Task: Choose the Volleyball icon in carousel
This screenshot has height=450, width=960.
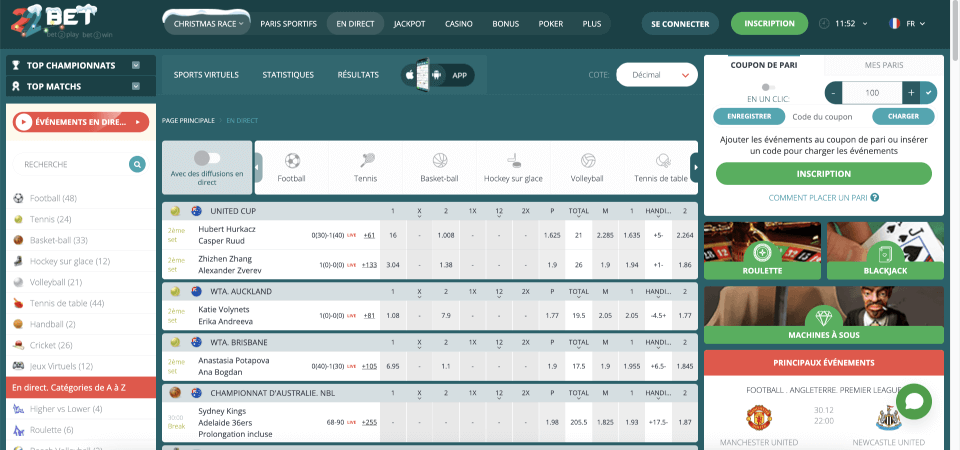Action: (x=588, y=160)
